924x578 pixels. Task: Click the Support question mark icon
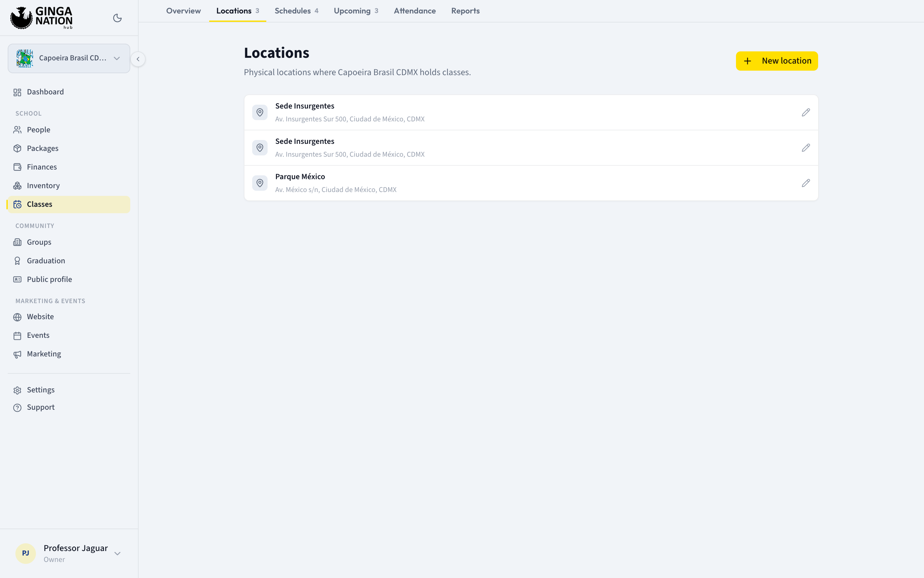pos(17,407)
